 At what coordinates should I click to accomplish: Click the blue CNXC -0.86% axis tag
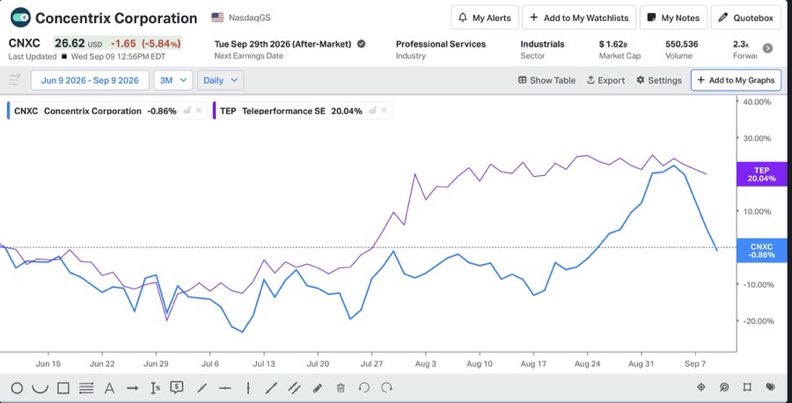(x=762, y=250)
